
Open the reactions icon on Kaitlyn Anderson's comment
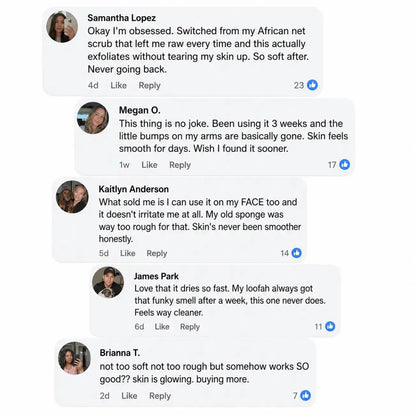click(x=296, y=253)
